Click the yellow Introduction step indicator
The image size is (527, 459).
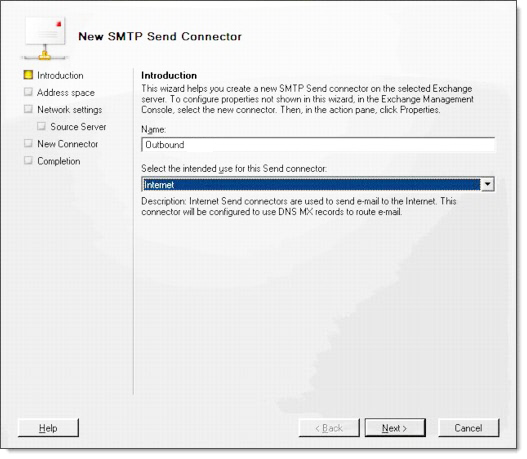(29, 75)
